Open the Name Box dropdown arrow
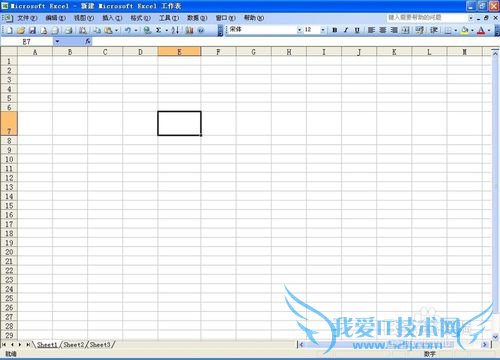Screen dimensions: 500x360 pos(57,41)
